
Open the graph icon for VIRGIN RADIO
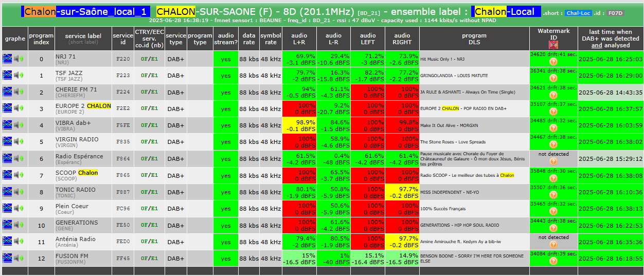coord(7,142)
